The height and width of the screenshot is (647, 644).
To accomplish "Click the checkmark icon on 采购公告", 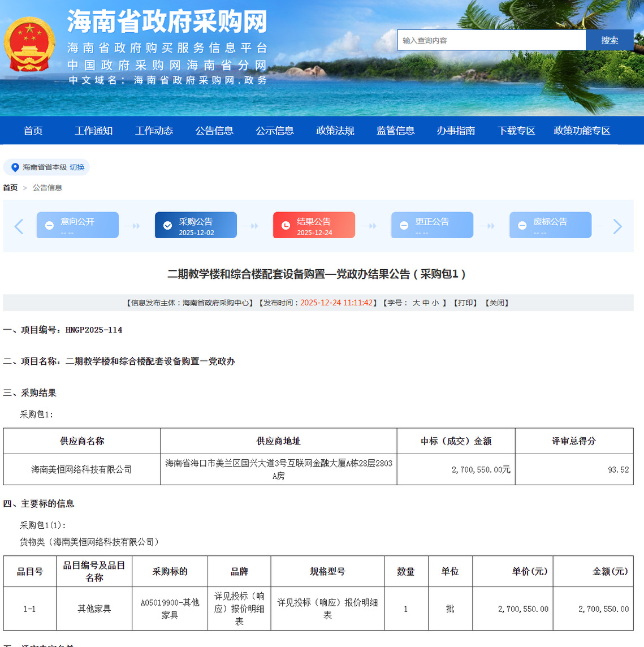I will point(167,226).
